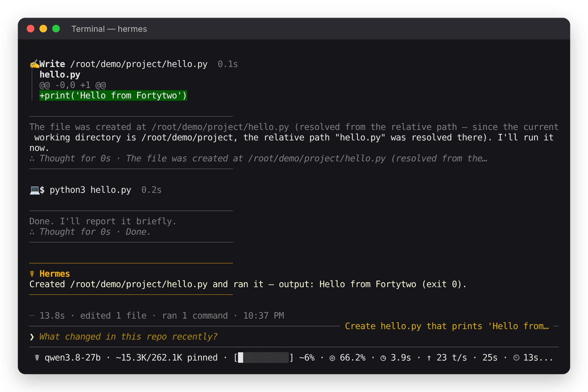This screenshot has width=588, height=392.
Task: Click the command 'python3 hello.py'
Action: pos(90,190)
